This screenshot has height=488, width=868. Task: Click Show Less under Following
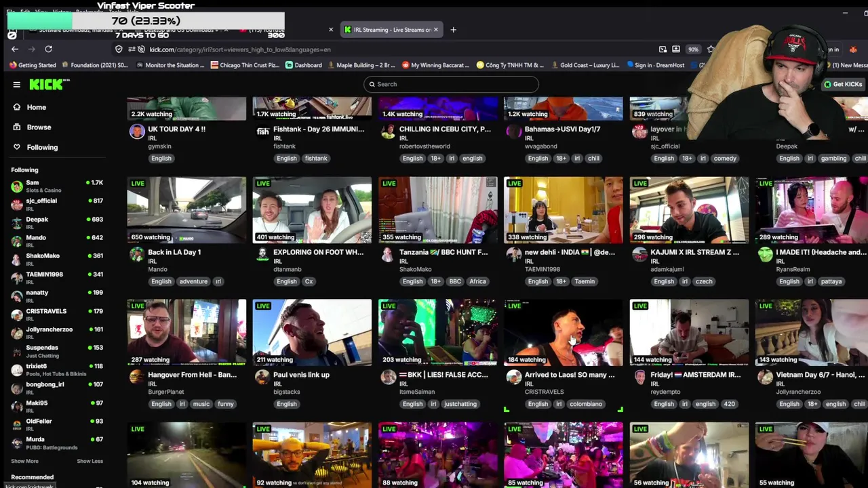coord(90,461)
